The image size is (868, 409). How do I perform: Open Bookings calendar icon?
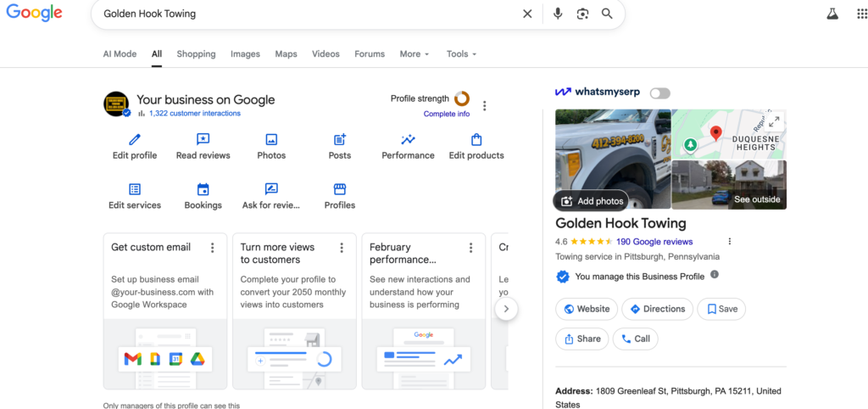(203, 189)
